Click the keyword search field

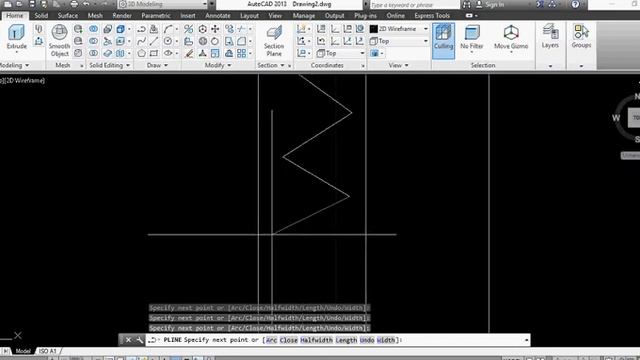414,5
